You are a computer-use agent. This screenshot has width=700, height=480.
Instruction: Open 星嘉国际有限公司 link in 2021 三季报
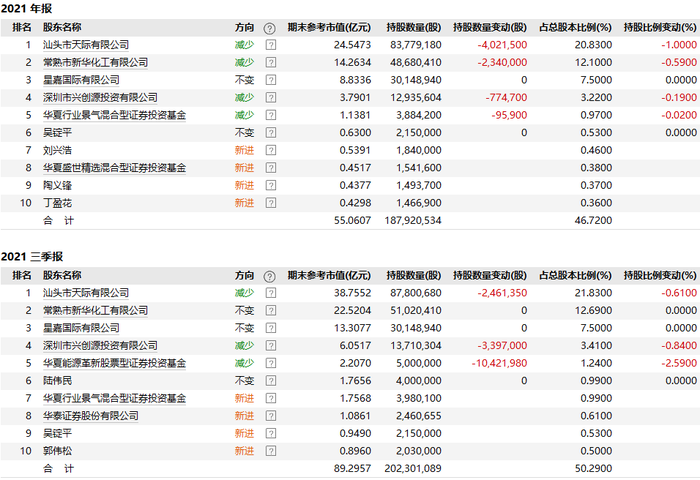pos(81,328)
